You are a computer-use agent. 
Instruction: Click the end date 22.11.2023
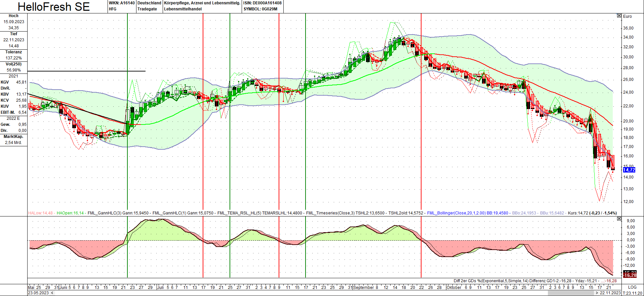610,293
